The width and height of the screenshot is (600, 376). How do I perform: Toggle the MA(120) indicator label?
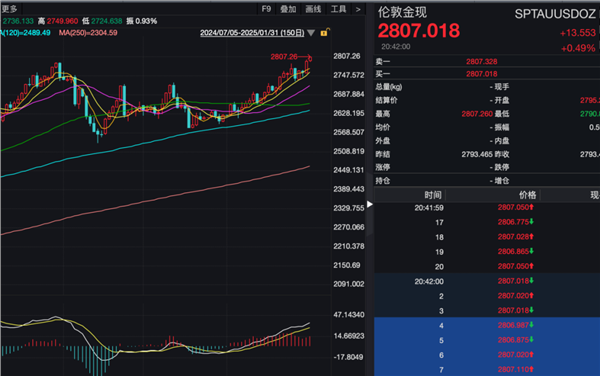coord(25,33)
